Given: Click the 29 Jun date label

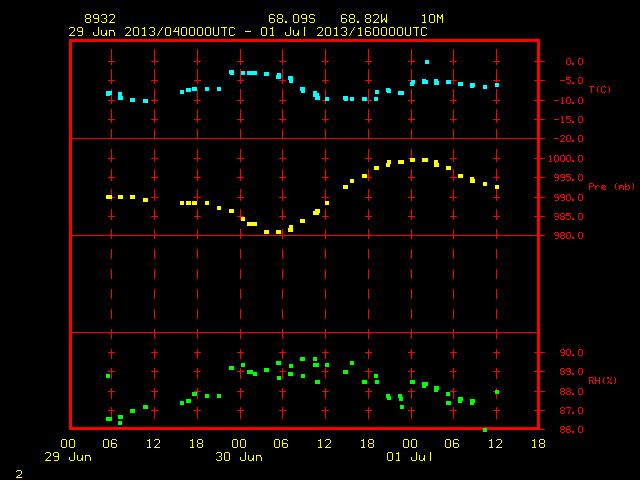Looking at the screenshot, I should pos(68,457).
